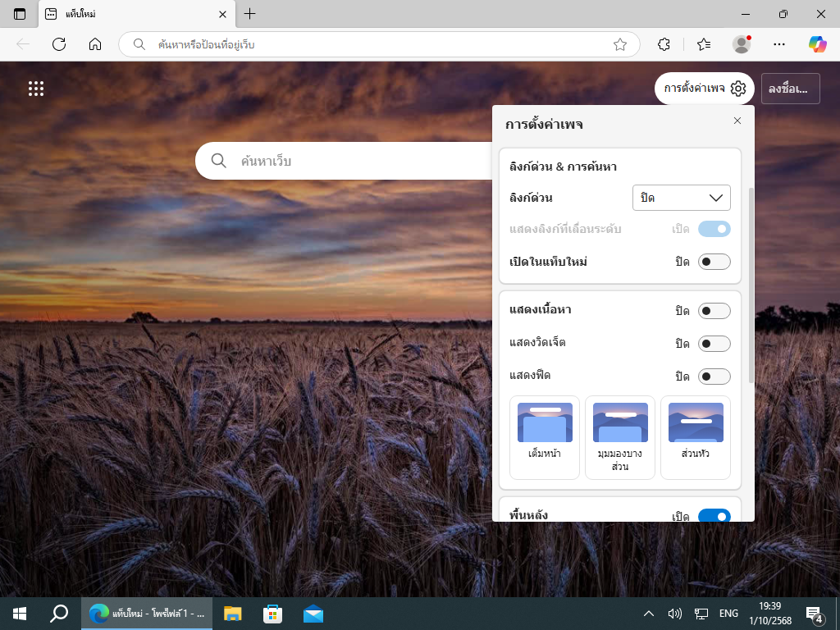The width and height of the screenshot is (840, 630).
Task: Click the Copilot icon in toolbar
Action: 817,44
